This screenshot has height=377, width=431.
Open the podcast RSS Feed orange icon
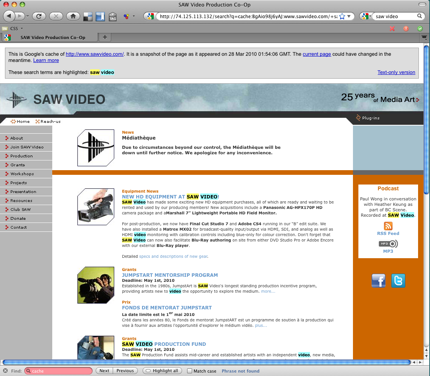click(x=388, y=226)
